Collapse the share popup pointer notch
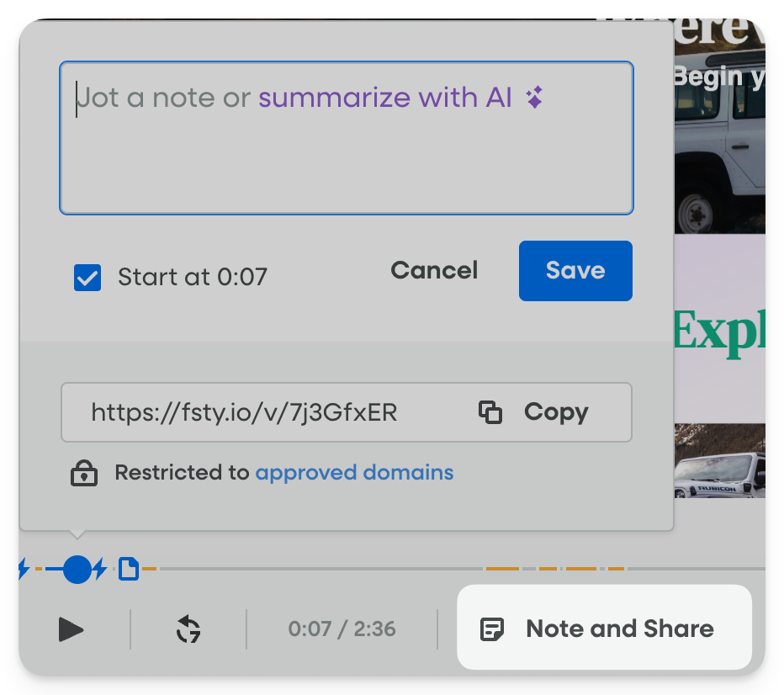The width and height of the screenshot is (784, 695). pos(80,533)
